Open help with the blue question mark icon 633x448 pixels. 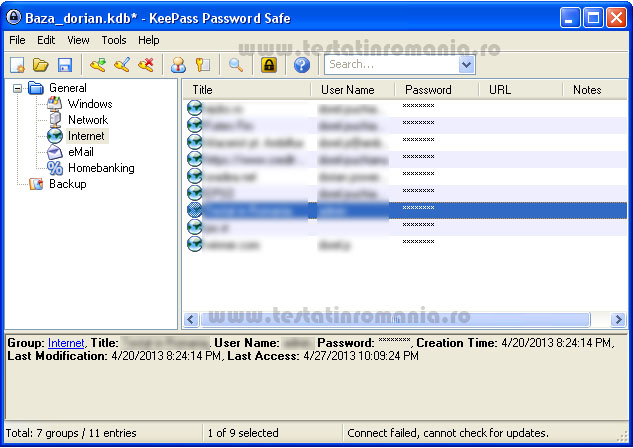click(302, 65)
